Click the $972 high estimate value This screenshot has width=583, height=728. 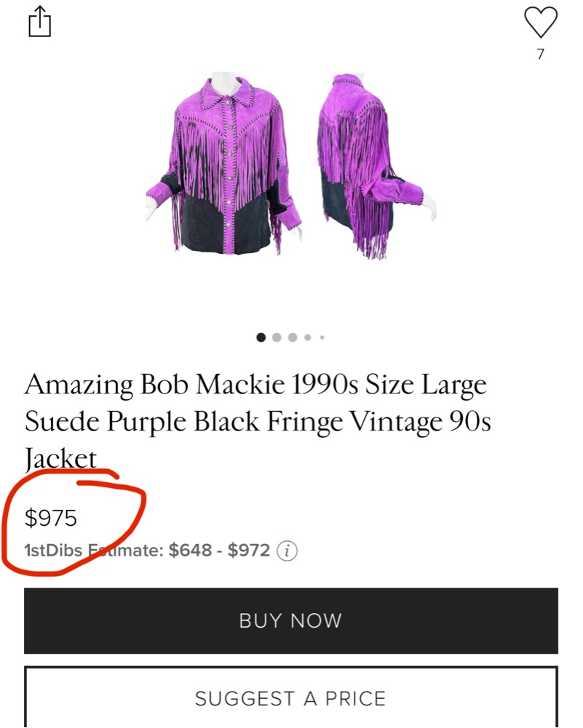249,551
